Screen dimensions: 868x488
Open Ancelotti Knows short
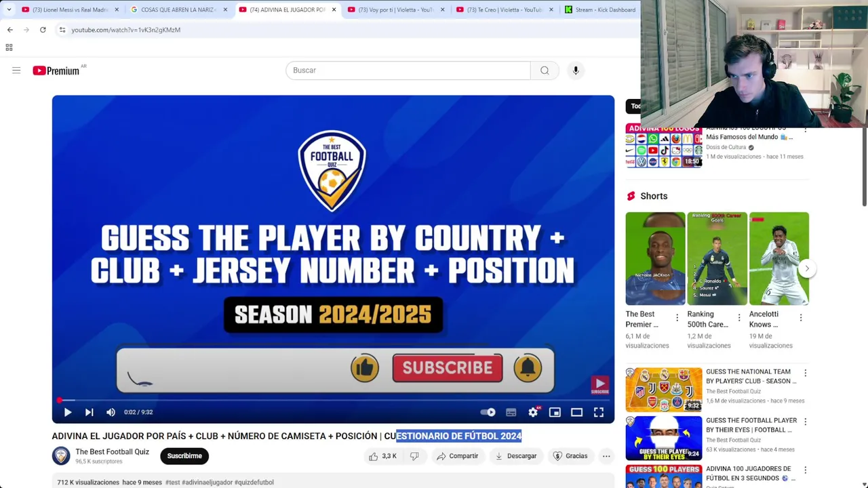tap(778, 258)
